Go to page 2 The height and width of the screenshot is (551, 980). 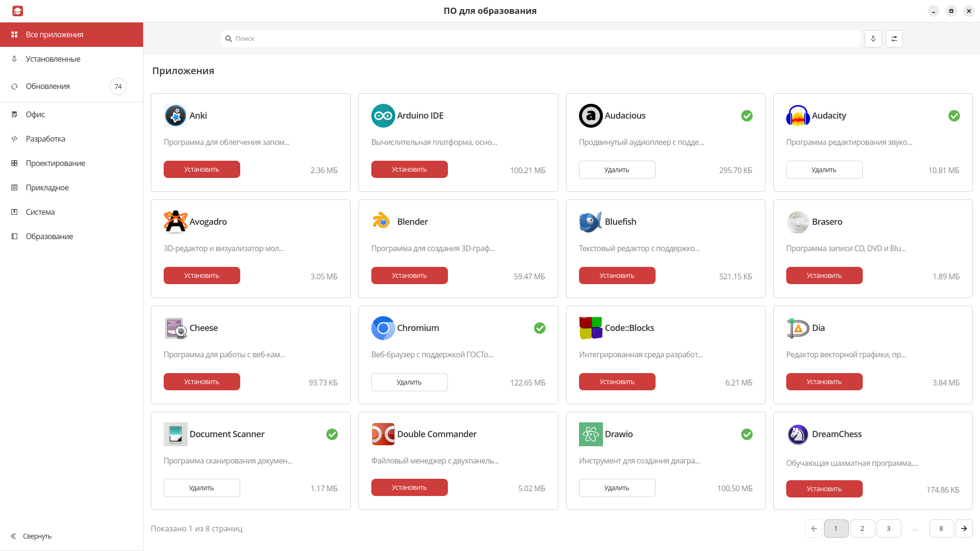pyautogui.click(x=862, y=529)
